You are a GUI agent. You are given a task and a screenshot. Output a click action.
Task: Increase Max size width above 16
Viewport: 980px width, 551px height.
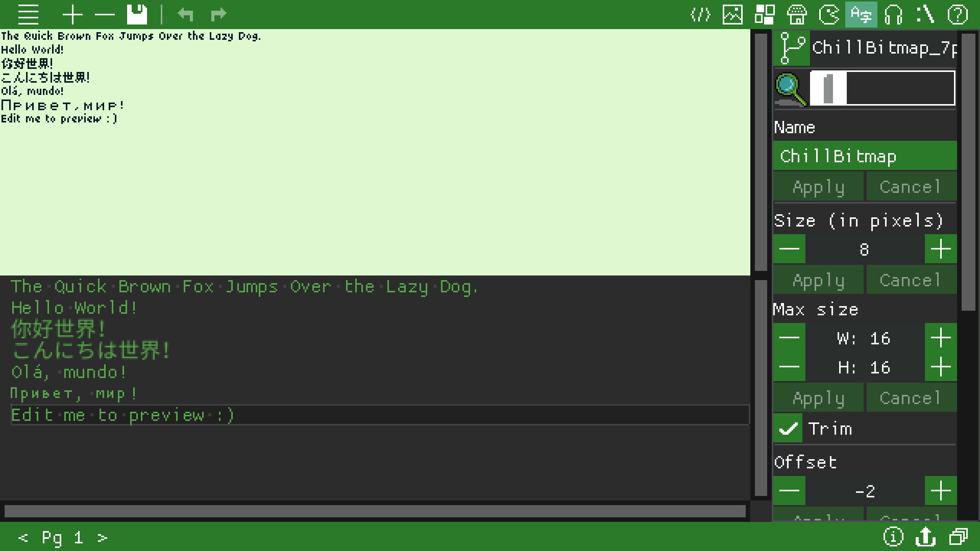941,338
